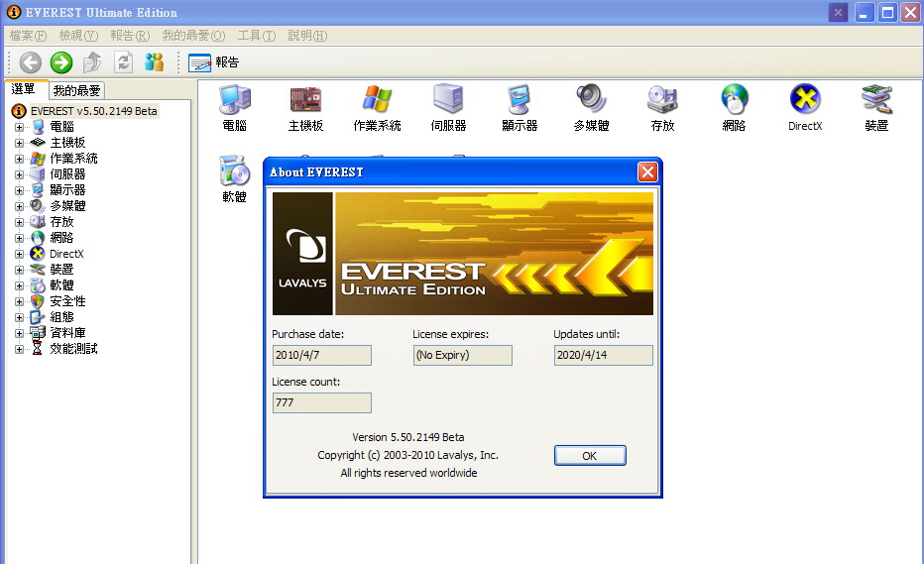Viewport: 924px width, 564px height.
Task: Expand the 安全性 tree node
Action: tap(19, 301)
